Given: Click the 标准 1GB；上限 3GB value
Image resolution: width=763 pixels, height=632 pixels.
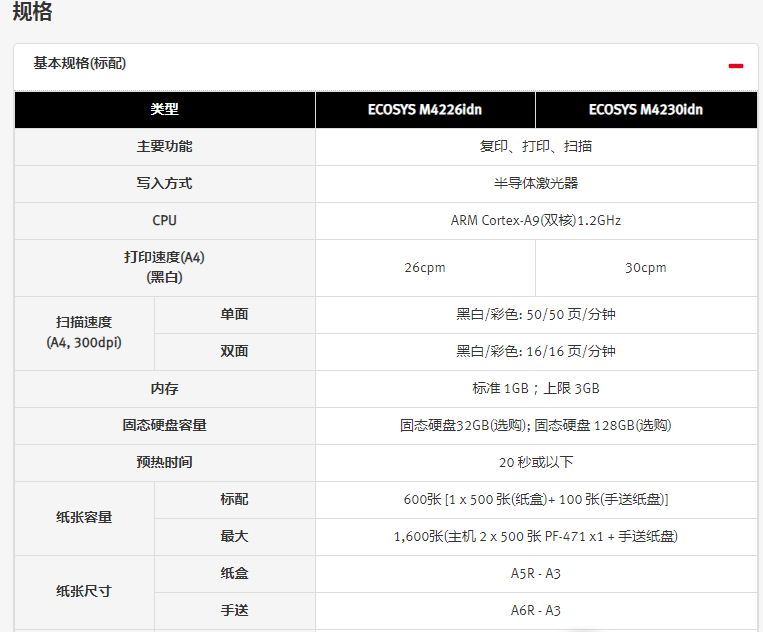Looking at the screenshot, I should [536, 388].
